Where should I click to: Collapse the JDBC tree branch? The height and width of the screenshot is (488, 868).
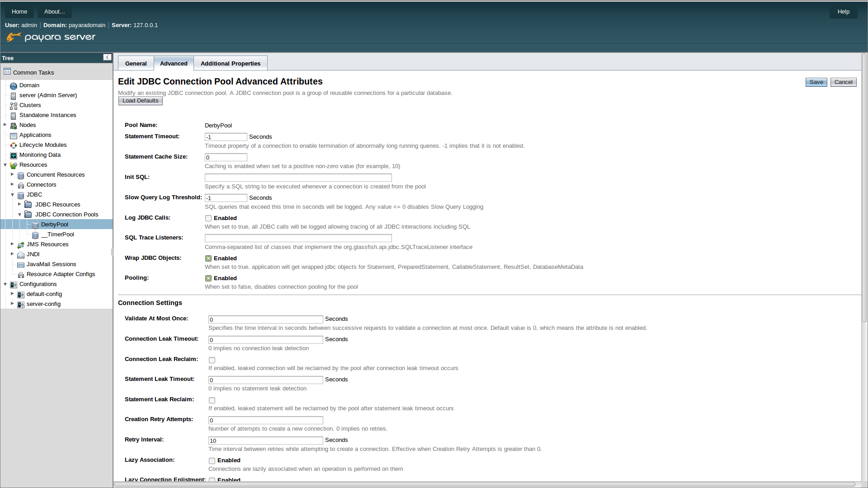point(13,194)
